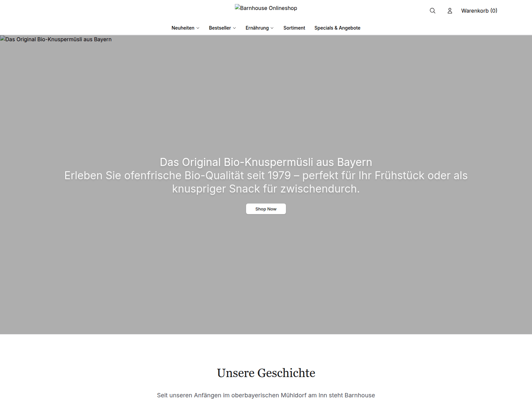Screen dimensions: 532x399
Task: Expand the Bestseller dropdown menu
Action: click(x=222, y=28)
